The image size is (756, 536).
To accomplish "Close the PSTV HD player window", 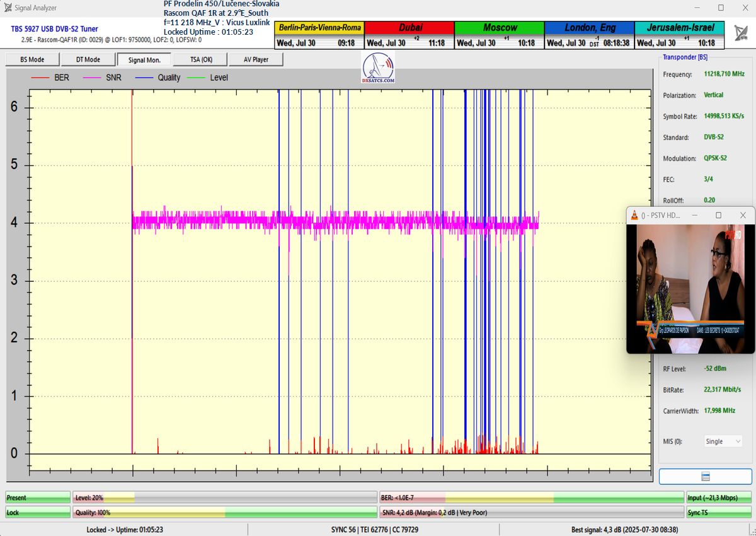I will tap(743, 216).
